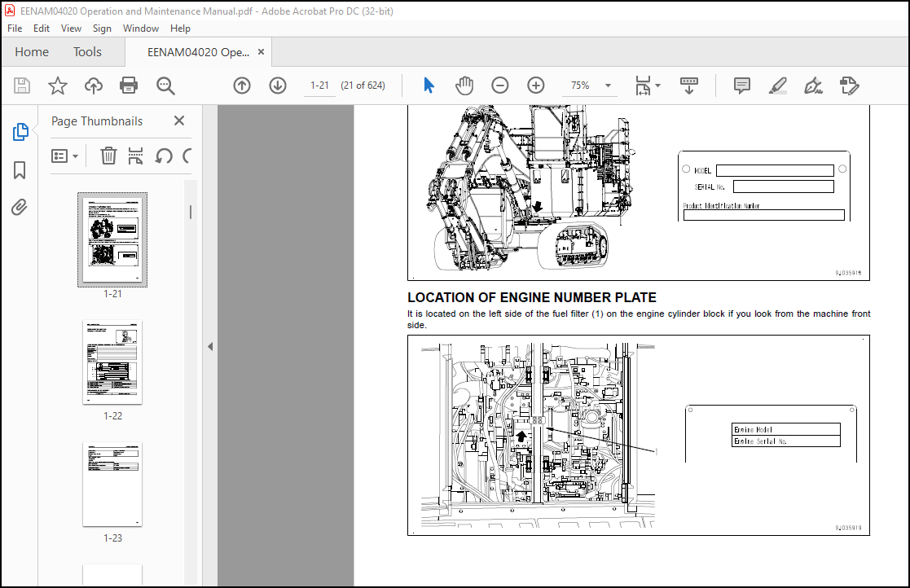Image resolution: width=910 pixels, height=588 pixels.
Task: Expand the page display options arrow
Action: pyautogui.click(x=657, y=86)
